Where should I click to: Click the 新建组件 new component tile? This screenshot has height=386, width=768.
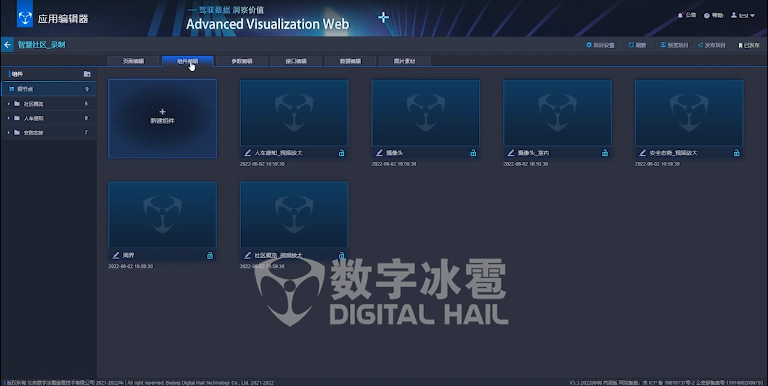click(x=163, y=119)
